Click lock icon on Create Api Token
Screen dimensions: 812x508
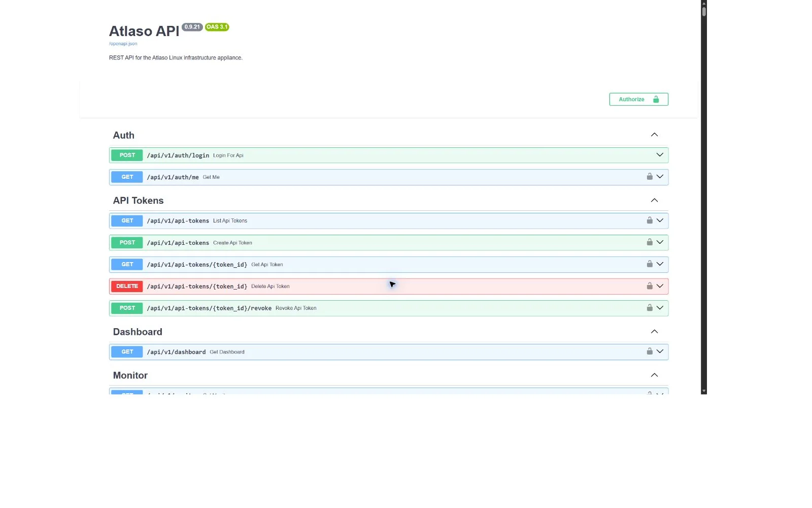pyautogui.click(x=650, y=242)
